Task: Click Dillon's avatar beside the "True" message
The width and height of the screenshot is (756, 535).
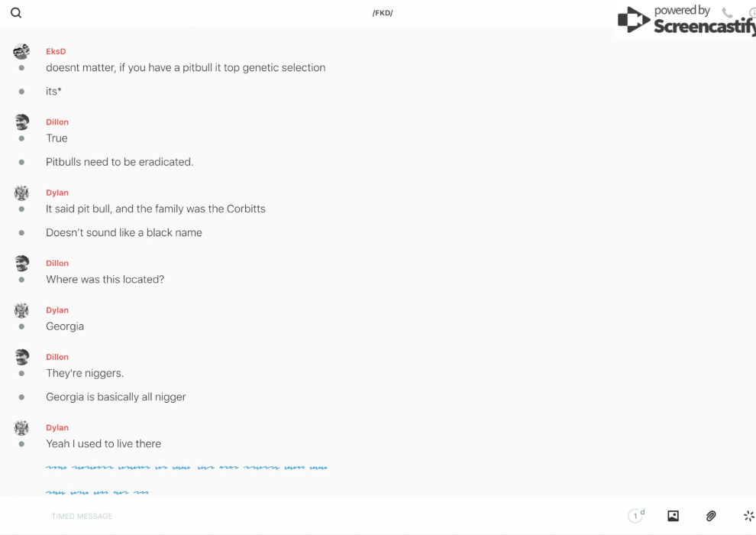Action: click(21, 122)
